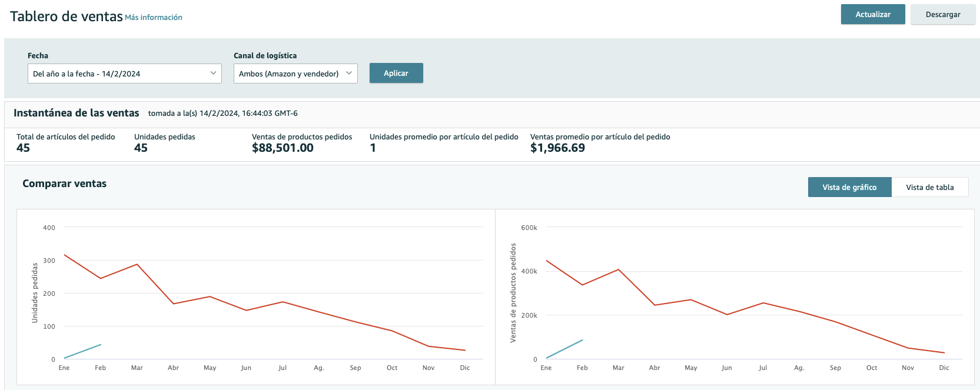
Task: Click Ventas de productos pedidos metric label
Action: (302, 136)
